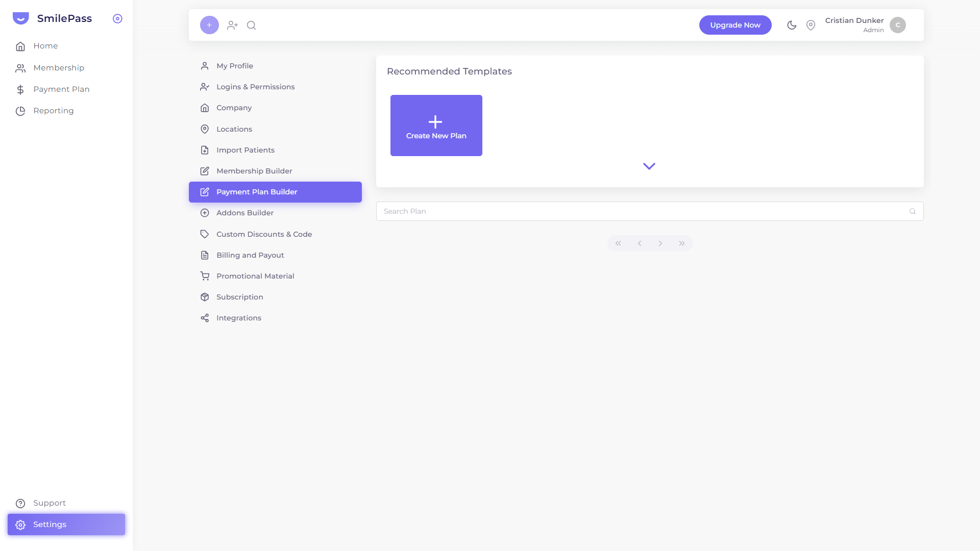Toggle dark mode moon icon
This screenshot has width=980, height=551.
pos(792,25)
